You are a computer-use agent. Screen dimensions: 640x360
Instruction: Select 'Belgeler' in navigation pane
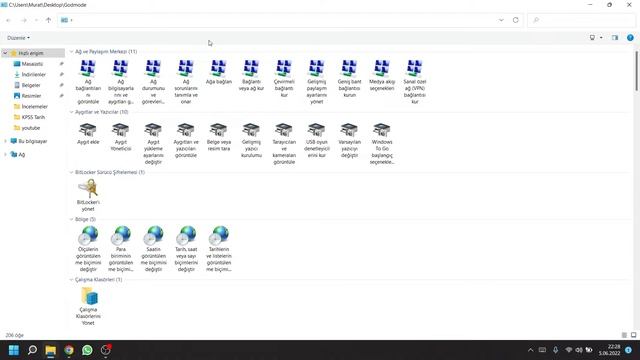(31, 85)
